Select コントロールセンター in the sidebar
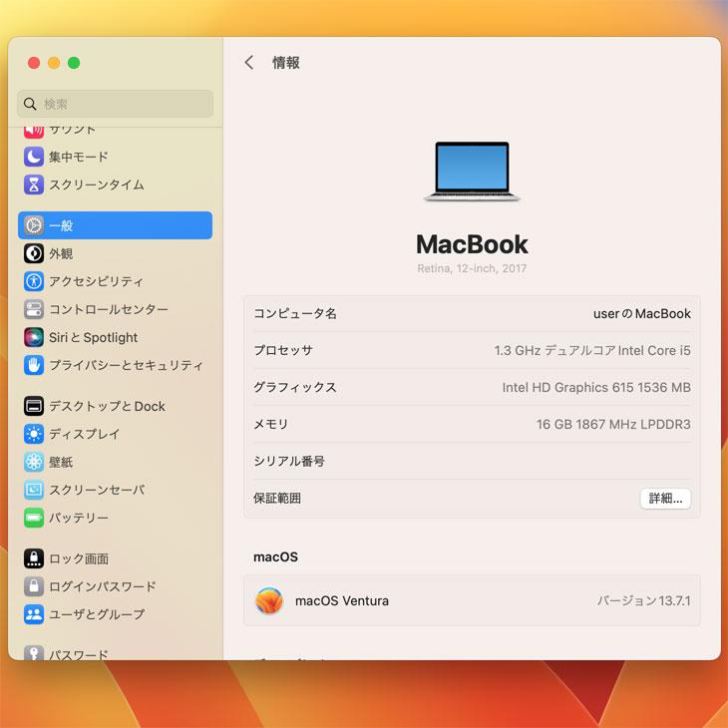 tap(109, 309)
